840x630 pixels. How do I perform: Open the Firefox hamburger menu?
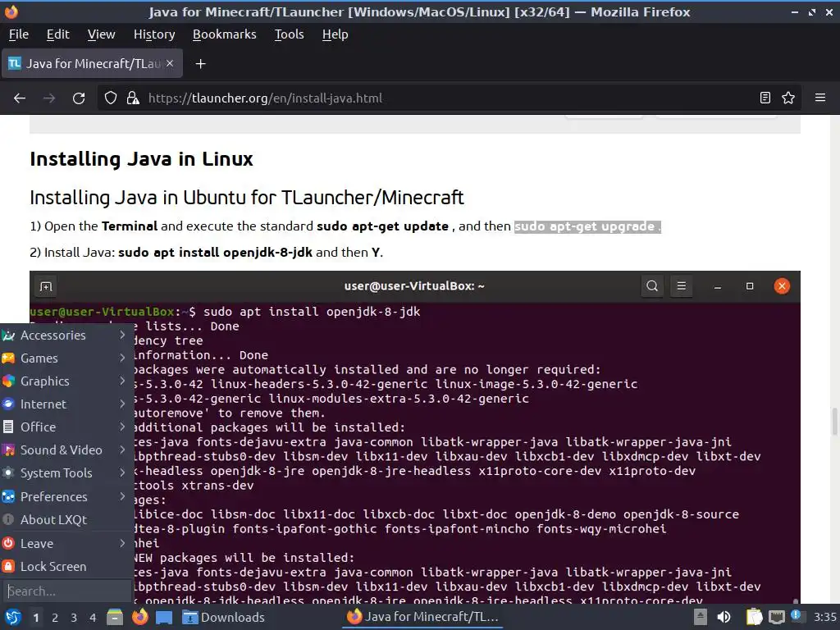[x=820, y=98]
